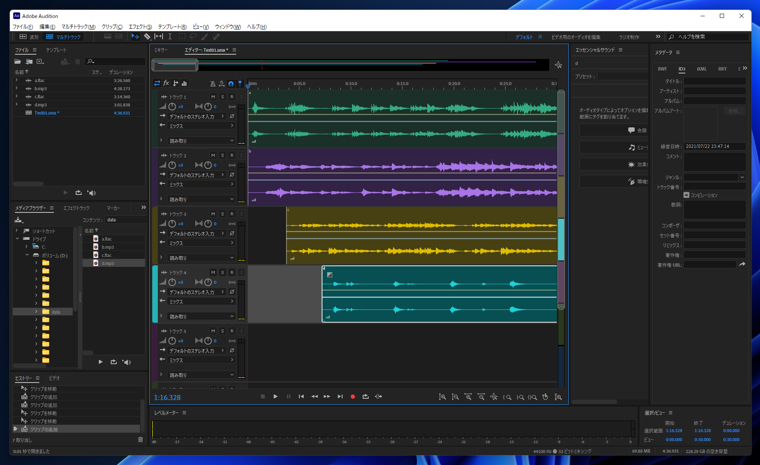Expand a.flac in Files panel
The height and width of the screenshot is (465, 760).
(16, 80)
